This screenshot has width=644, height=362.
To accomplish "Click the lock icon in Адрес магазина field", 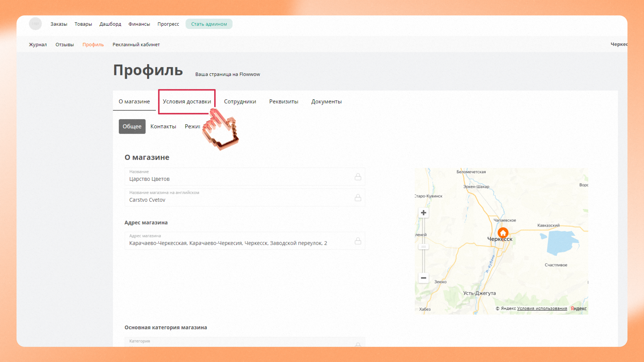I will (x=358, y=241).
